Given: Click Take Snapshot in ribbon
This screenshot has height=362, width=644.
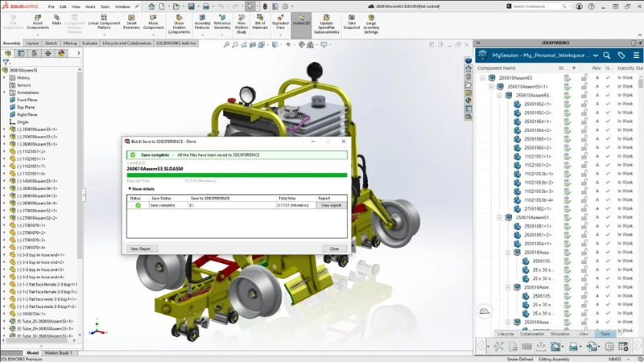Looking at the screenshot, I should (x=353, y=19).
